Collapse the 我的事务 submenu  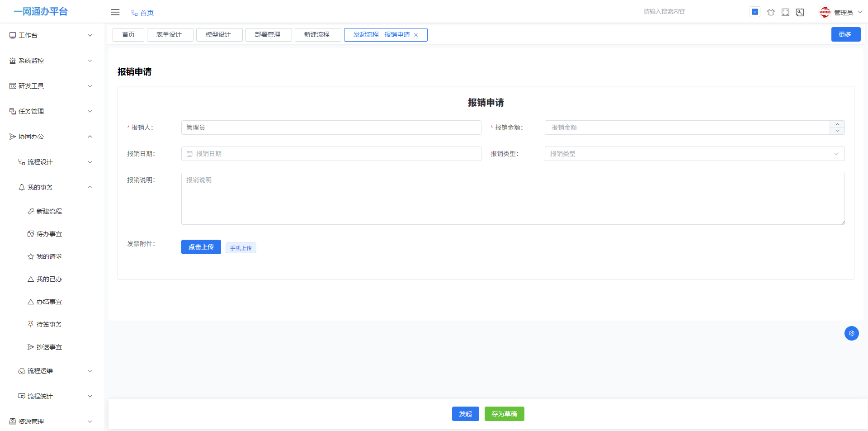(x=52, y=187)
